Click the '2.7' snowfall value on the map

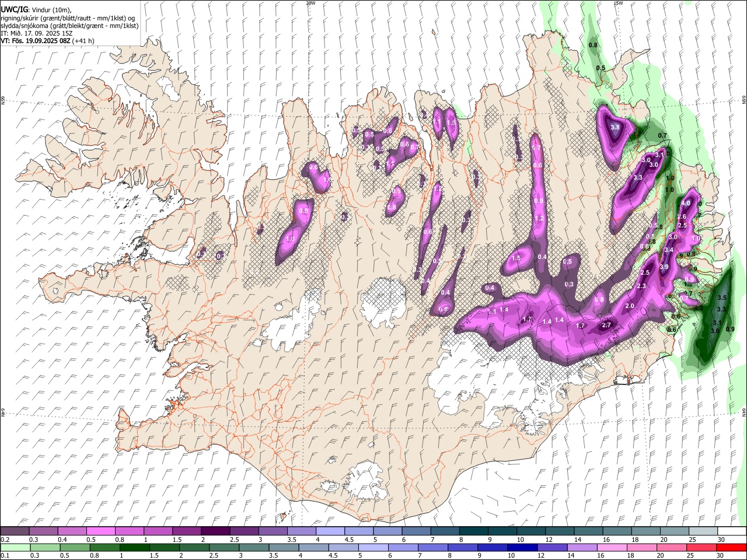[x=606, y=325]
